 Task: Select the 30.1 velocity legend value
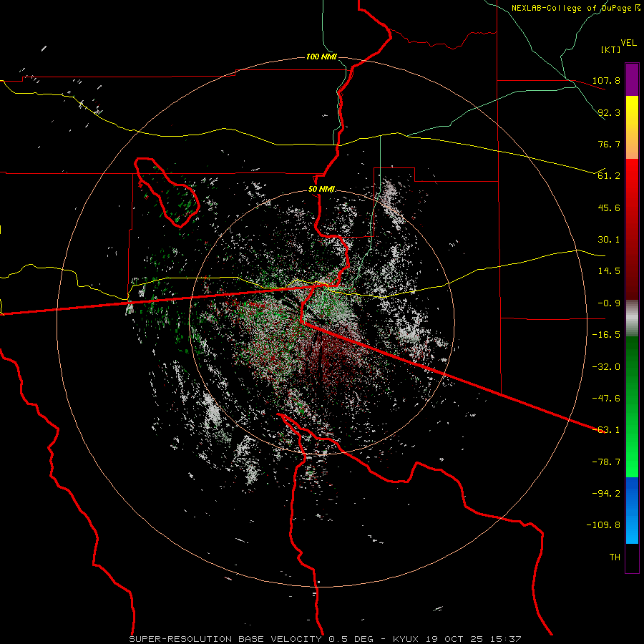(x=609, y=240)
